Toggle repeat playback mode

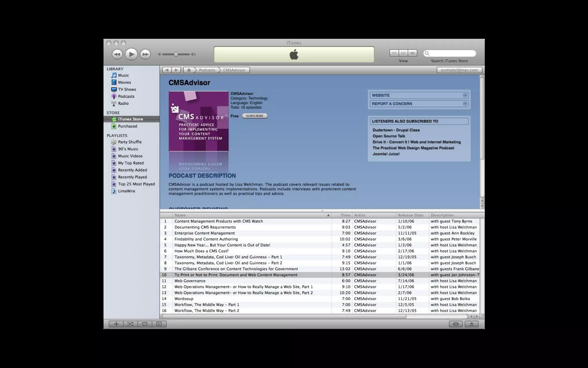pos(145,324)
